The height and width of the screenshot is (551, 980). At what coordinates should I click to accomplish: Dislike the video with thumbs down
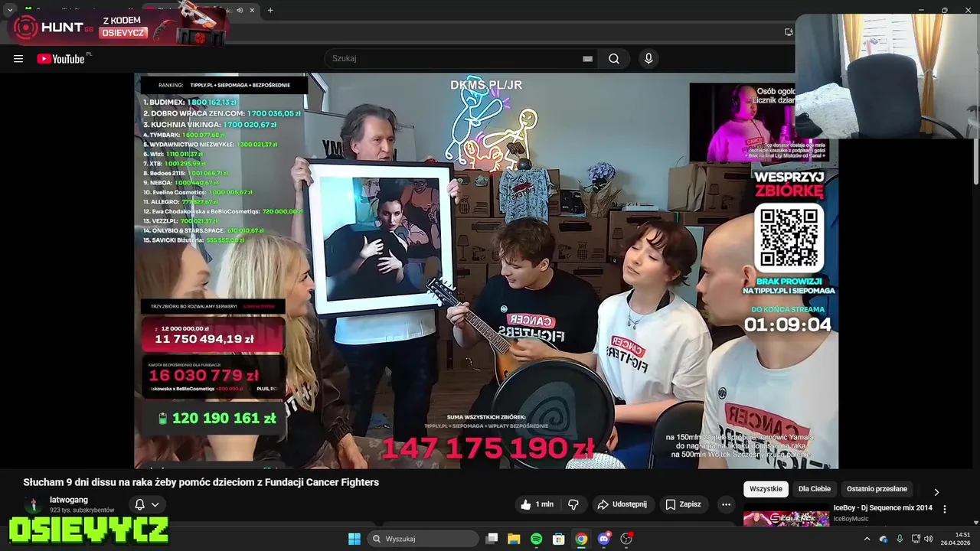pyautogui.click(x=573, y=504)
